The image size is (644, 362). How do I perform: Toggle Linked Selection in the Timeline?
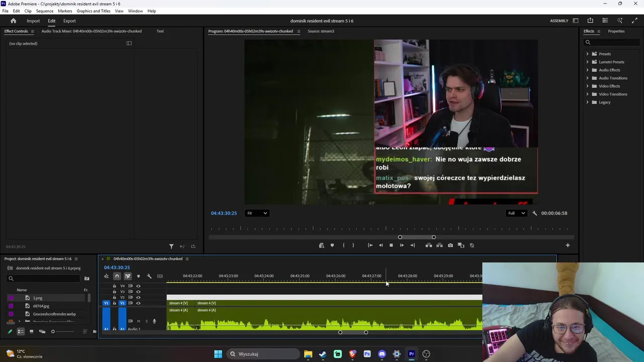point(128,276)
